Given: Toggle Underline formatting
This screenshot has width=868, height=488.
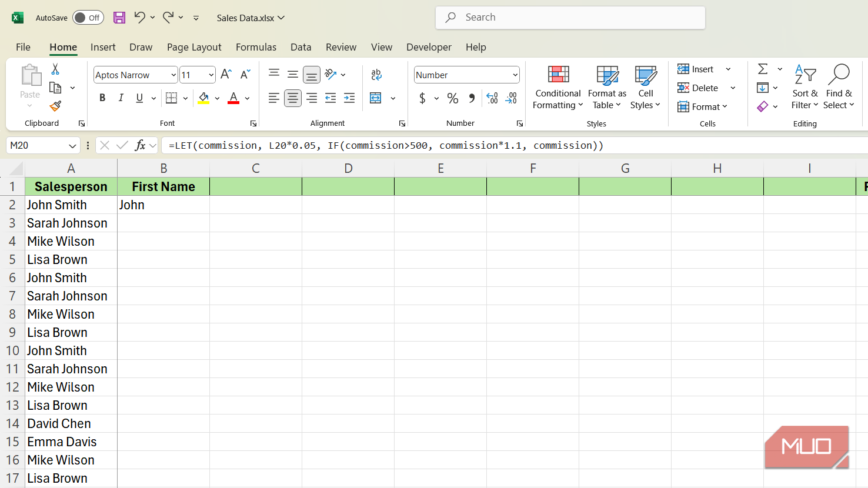Looking at the screenshot, I should coord(139,98).
